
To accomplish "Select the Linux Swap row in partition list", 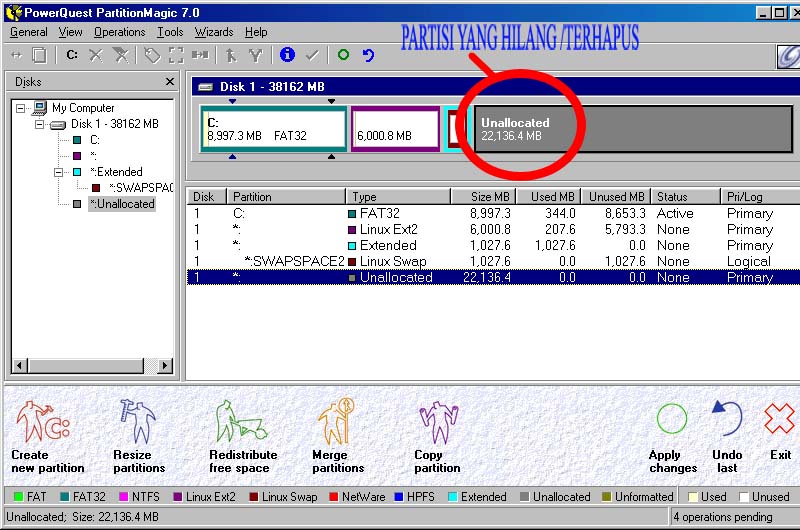I will point(493,262).
